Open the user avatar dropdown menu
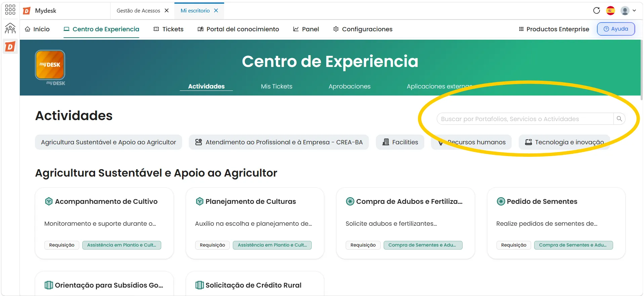Screen dimensions: 644x296 [x=628, y=10]
